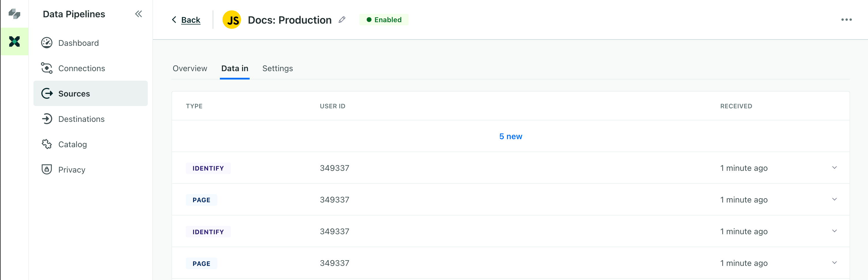This screenshot has width=868, height=280.
Task: Click "1 minute ago" in first IDENTIFY row
Action: [744, 168]
